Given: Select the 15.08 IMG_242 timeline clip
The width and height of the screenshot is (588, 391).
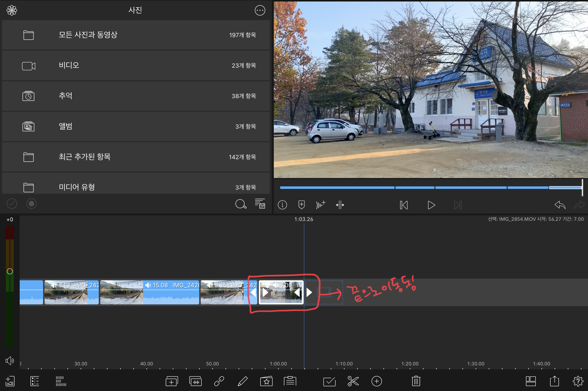Looking at the screenshot, I should click(150, 292).
